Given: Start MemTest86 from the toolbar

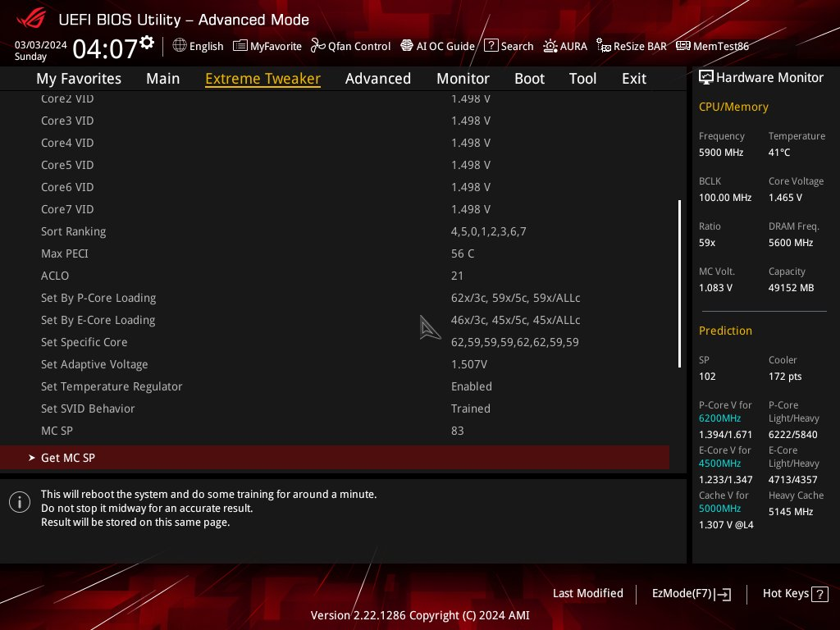Looking at the screenshot, I should [712, 46].
